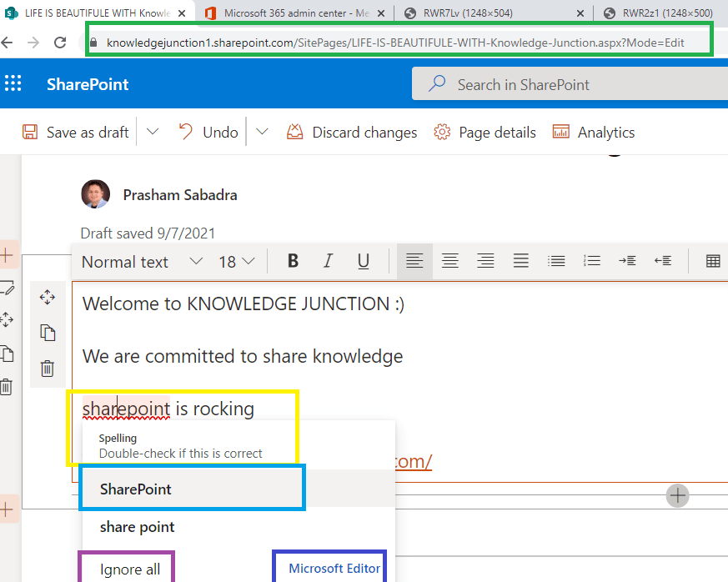The image size is (728, 582).
Task: Insert a numbered list
Action: (x=591, y=261)
